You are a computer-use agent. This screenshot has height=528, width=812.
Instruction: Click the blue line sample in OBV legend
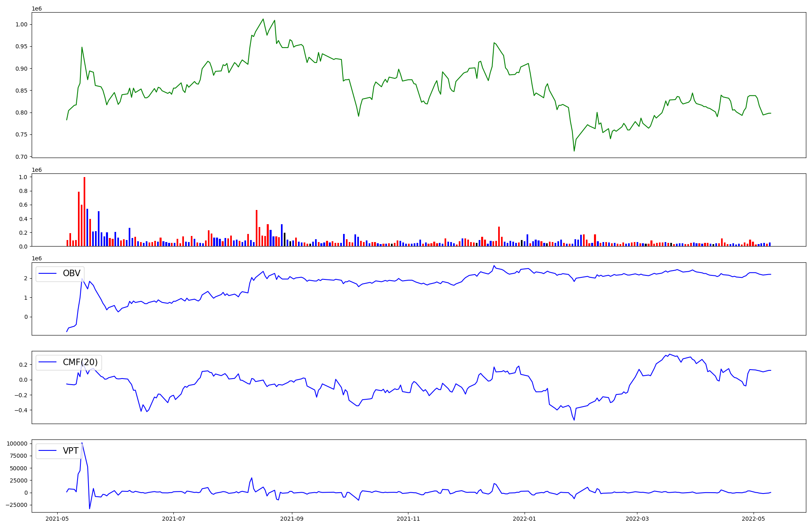47,274
